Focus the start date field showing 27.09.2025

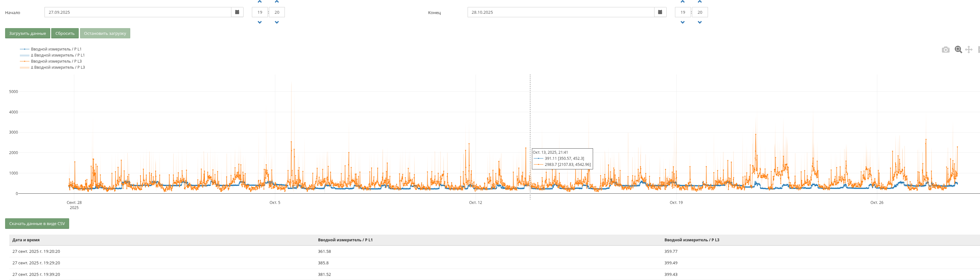pyautogui.click(x=138, y=12)
